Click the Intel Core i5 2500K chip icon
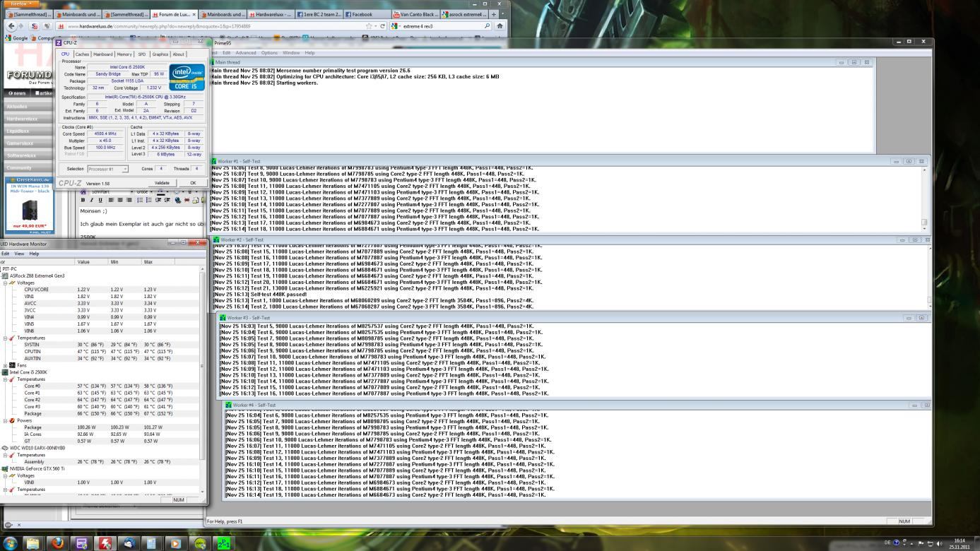This screenshot has height=551, width=980. pyautogui.click(x=6, y=372)
